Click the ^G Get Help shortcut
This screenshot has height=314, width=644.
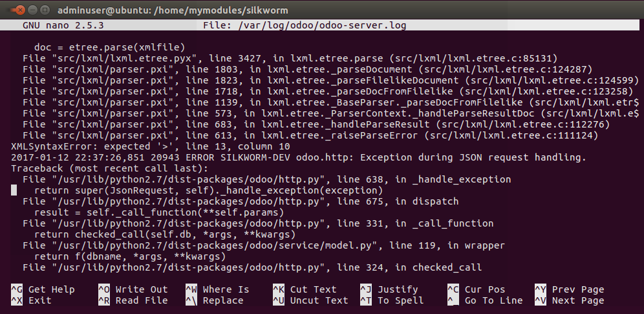click(43, 290)
